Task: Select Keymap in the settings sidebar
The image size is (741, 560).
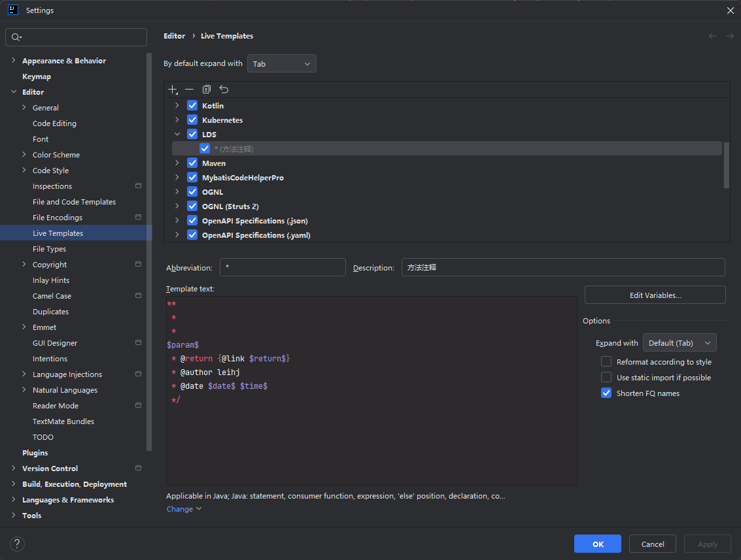Action: click(37, 76)
